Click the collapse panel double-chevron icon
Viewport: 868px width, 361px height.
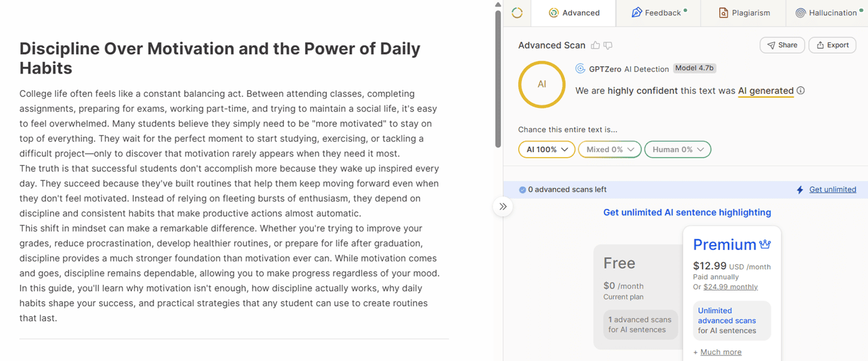coord(502,206)
